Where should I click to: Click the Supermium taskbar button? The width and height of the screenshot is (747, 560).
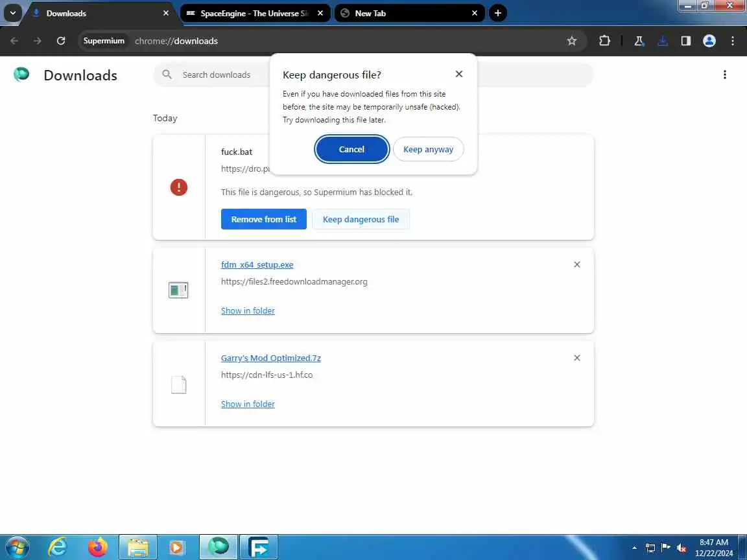[x=218, y=547]
